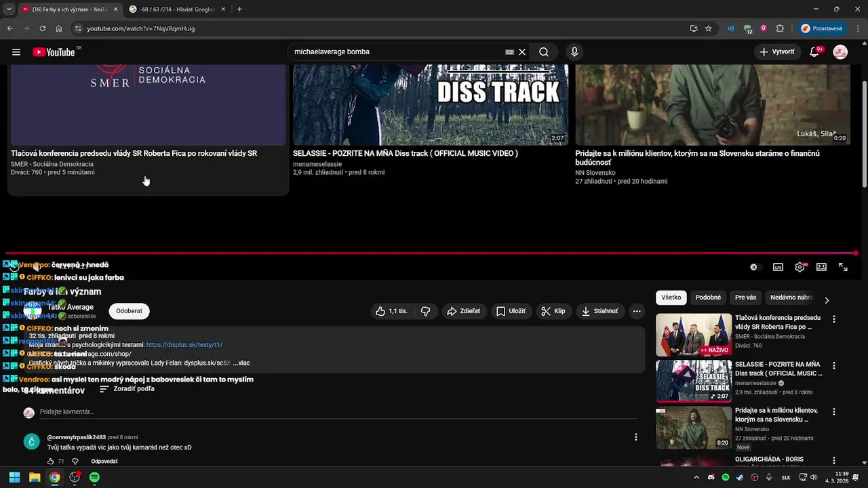868x488 pixels.
Task: Open the YouTube notifications bell
Action: coord(815,52)
